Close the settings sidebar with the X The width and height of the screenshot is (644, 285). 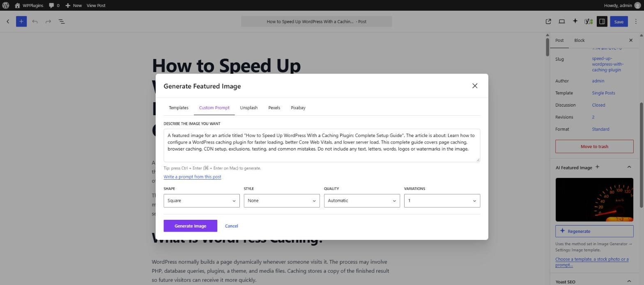tap(631, 40)
